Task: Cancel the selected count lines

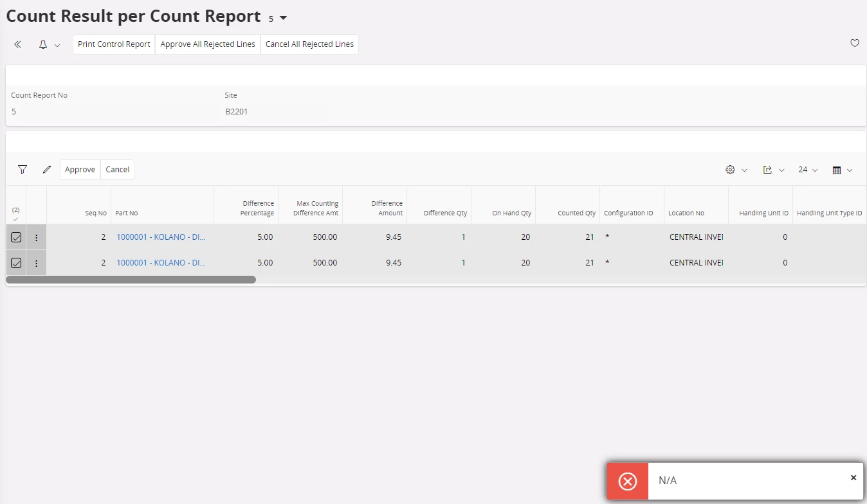Action: click(118, 170)
